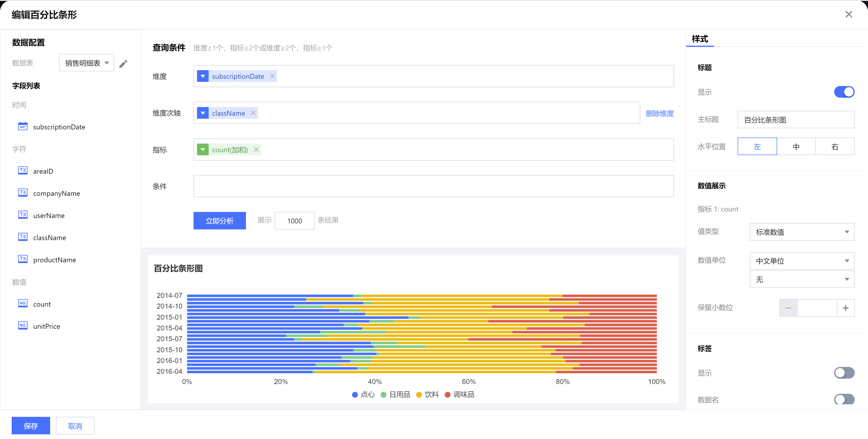Remove the subscriptionDate dimension tag
This screenshot has height=439, width=868.
pyautogui.click(x=272, y=76)
